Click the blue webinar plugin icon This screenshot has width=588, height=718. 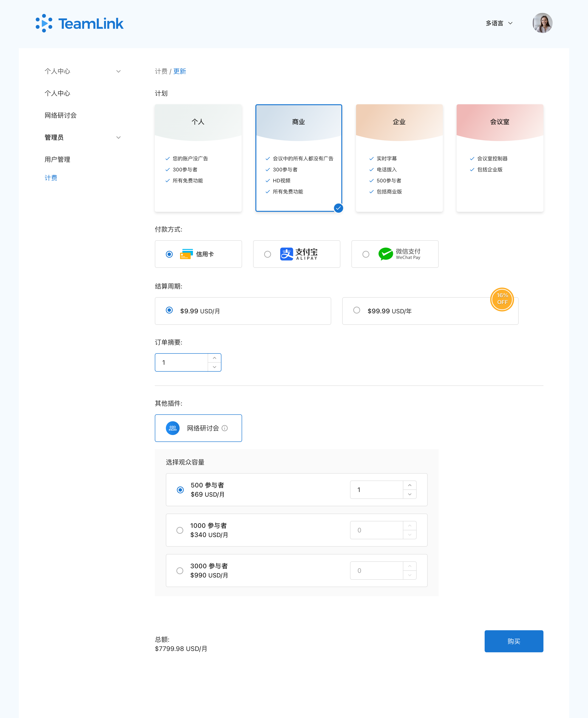point(172,428)
